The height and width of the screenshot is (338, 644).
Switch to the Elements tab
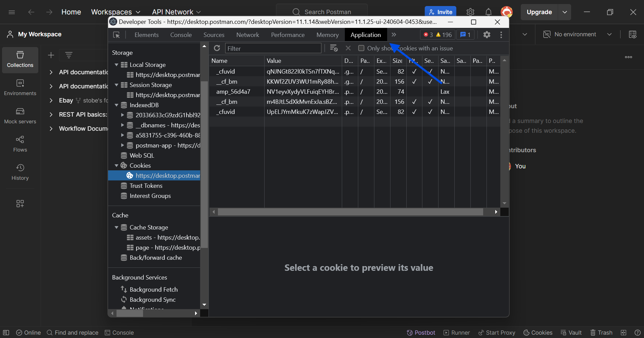(146, 35)
